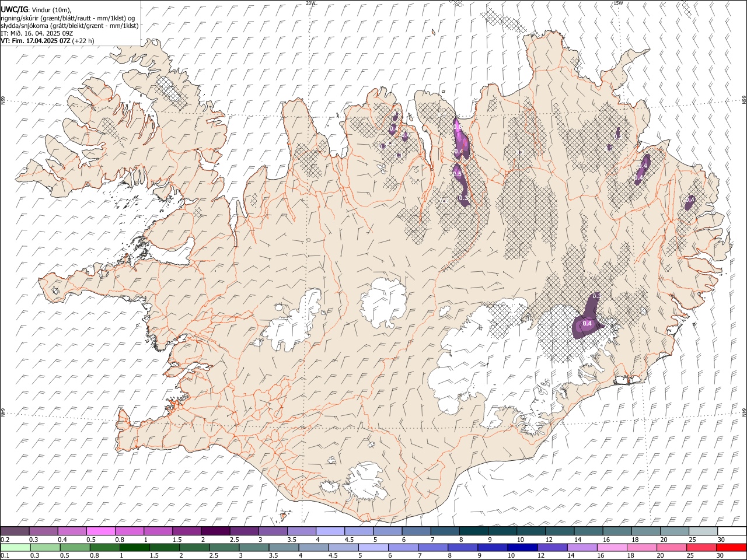747x560 pixels.
Task: Click the issue time 'IT: Mið. 16. 04. 2025 09Z'
Action: click(x=36, y=33)
